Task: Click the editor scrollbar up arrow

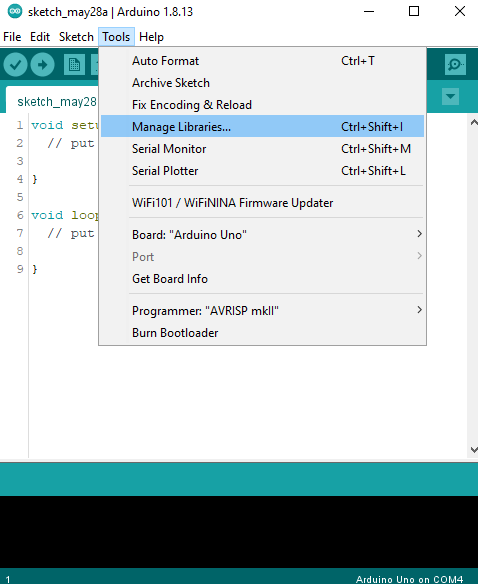Action: pyautogui.click(x=474, y=122)
